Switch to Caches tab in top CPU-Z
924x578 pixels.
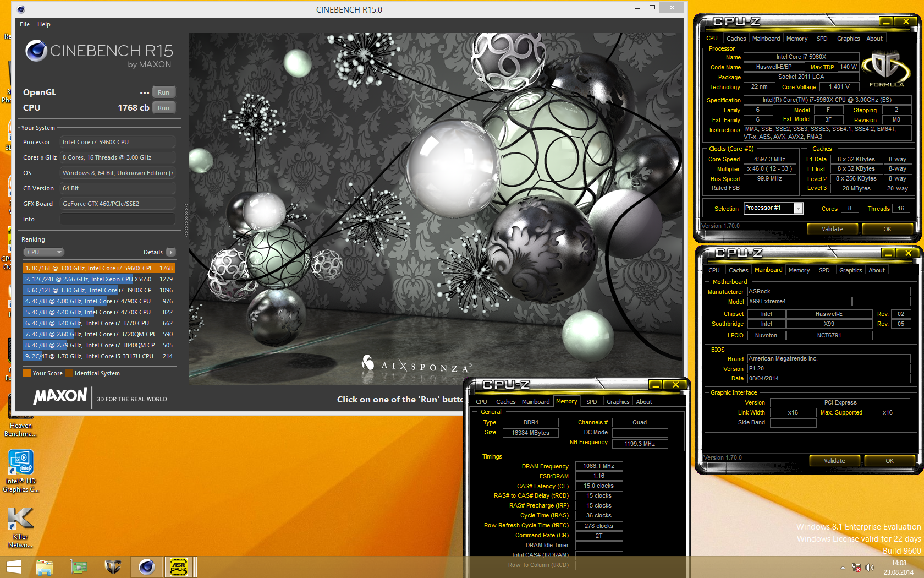pyautogui.click(x=736, y=39)
